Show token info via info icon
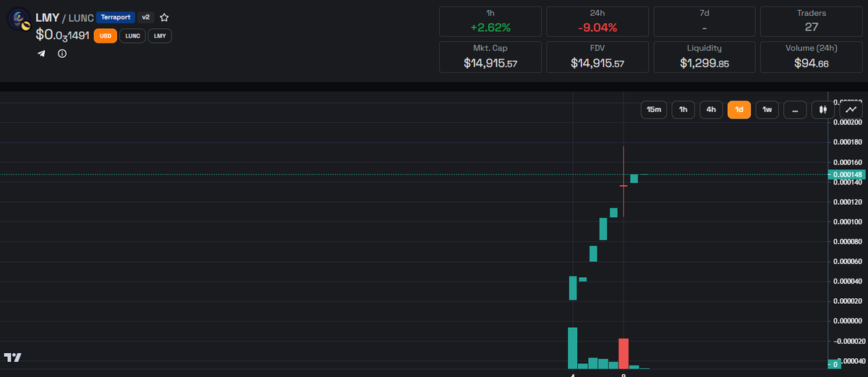868x377 pixels. tap(62, 54)
